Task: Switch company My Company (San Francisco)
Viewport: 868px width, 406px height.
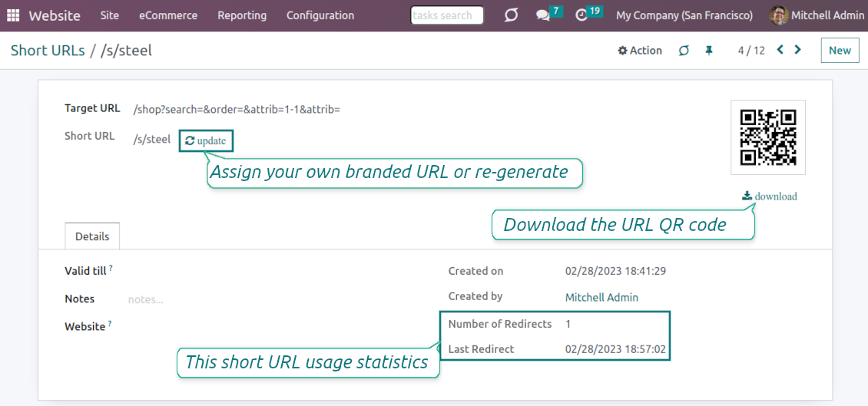Action: pyautogui.click(x=684, y=15)
